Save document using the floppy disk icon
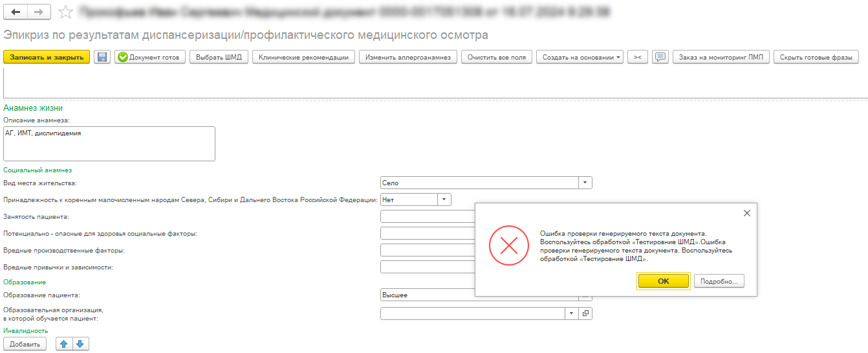Screen dimensions: 868x353 pos(102,57)
